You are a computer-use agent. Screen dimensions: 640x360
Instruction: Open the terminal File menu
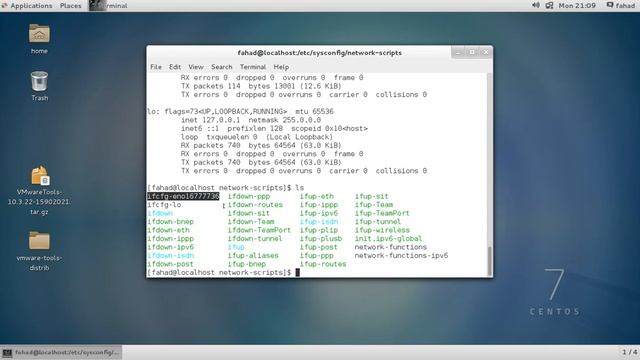[x=156, y=67]
